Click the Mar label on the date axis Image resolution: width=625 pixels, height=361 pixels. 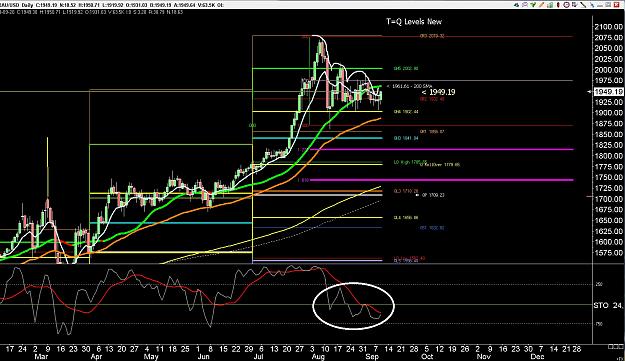pos(41,357)
